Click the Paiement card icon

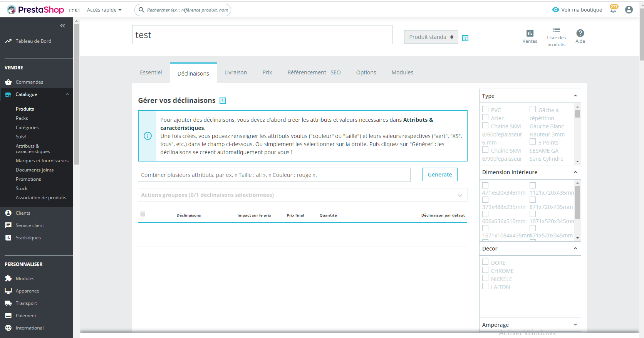point(8,315)
